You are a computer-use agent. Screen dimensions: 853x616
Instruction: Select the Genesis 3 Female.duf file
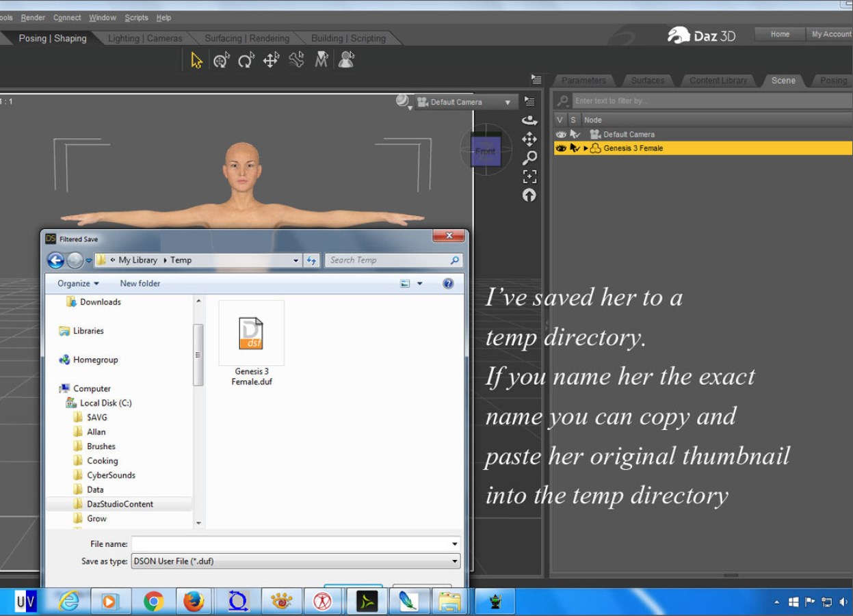[251, 344]
